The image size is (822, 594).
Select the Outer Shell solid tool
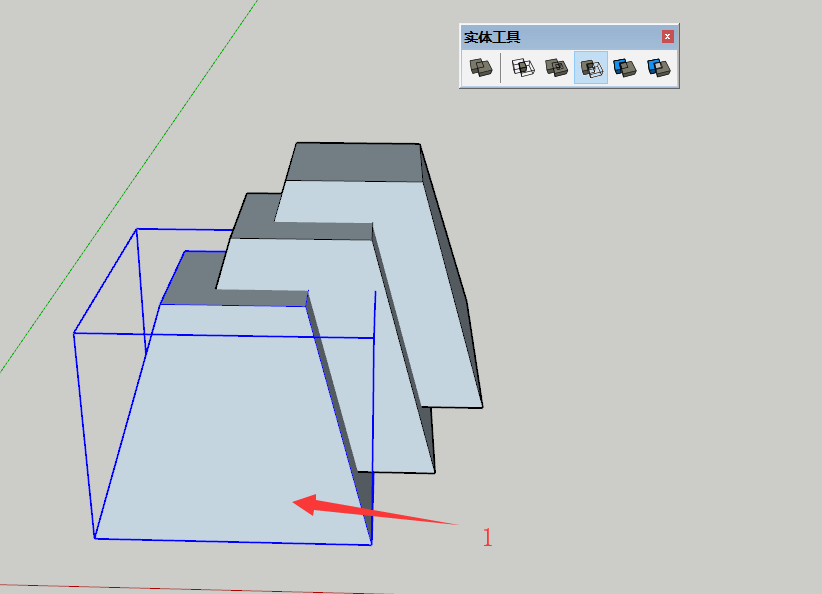pyautogui.click(x=481, y=68)
